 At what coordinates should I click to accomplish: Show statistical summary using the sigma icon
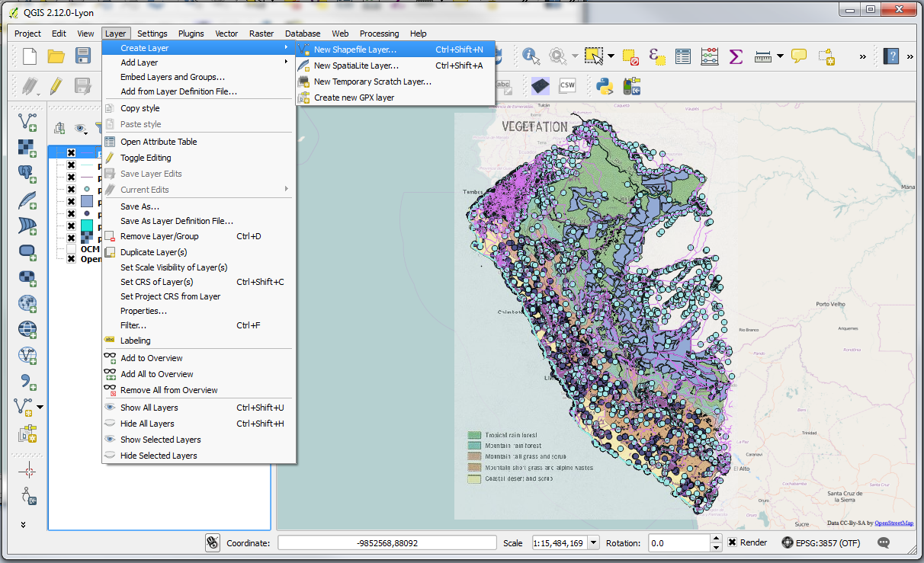736,56
